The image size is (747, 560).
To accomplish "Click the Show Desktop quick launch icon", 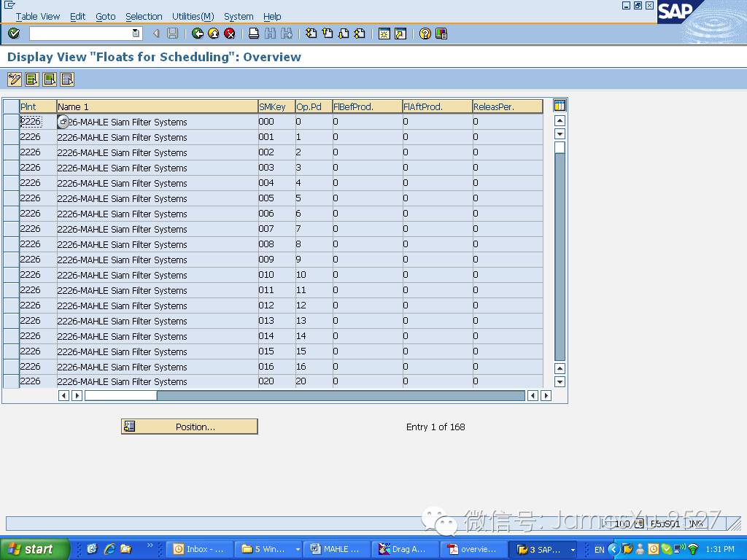I will (92, 549).
